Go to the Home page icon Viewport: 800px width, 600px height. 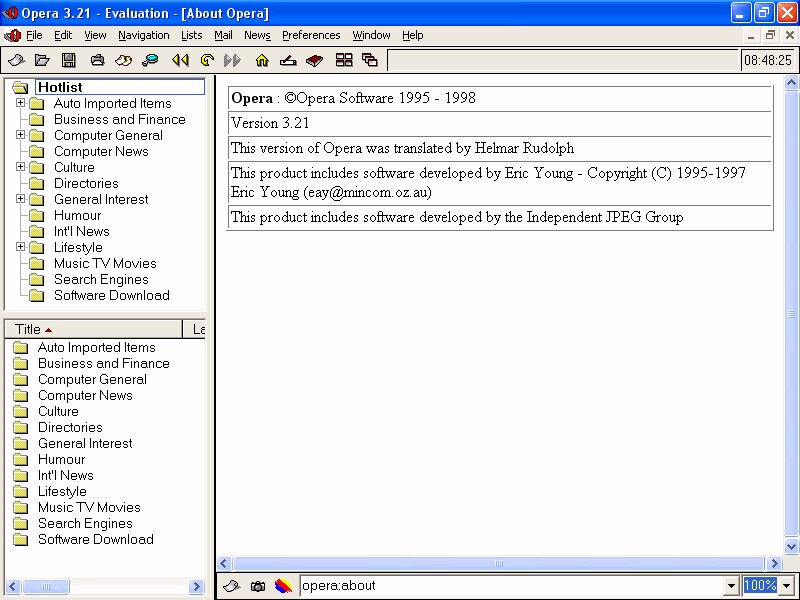(262, 60)
